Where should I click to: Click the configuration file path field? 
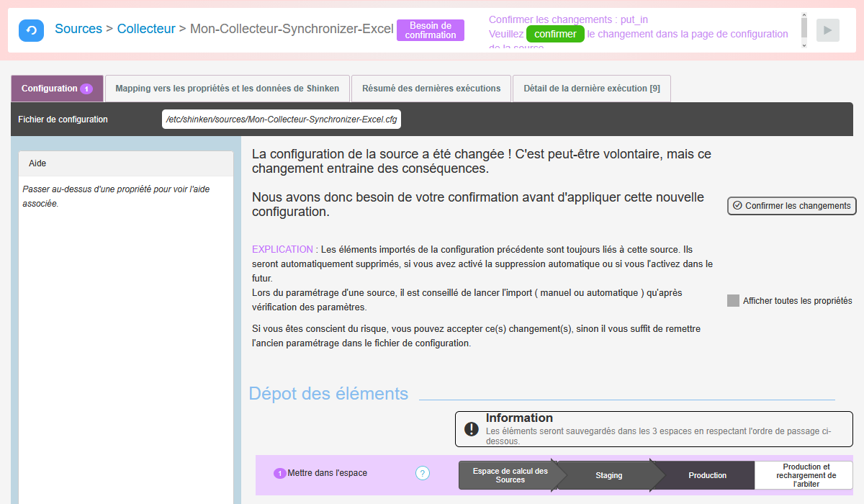(x=281, y=120)
